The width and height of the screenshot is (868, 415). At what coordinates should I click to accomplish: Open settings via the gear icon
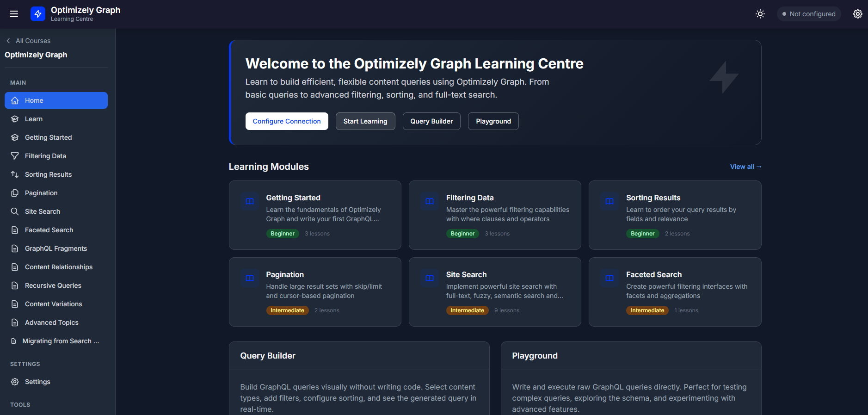pos(857,14)
